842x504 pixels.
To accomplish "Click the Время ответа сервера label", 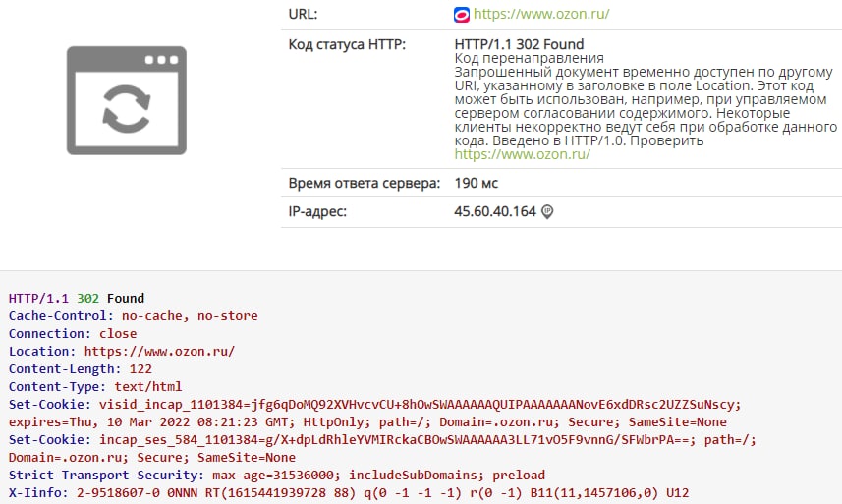I will [365, 183].
